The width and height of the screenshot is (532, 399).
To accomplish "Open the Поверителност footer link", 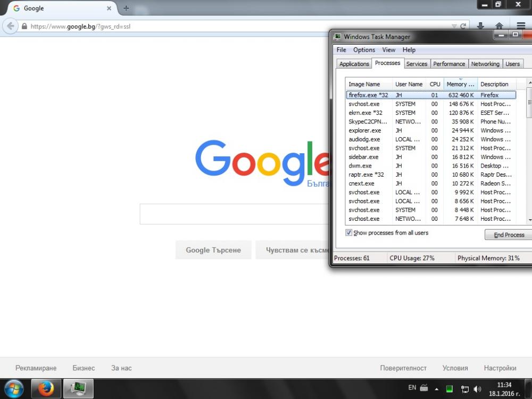I will [x=403, y=368].
